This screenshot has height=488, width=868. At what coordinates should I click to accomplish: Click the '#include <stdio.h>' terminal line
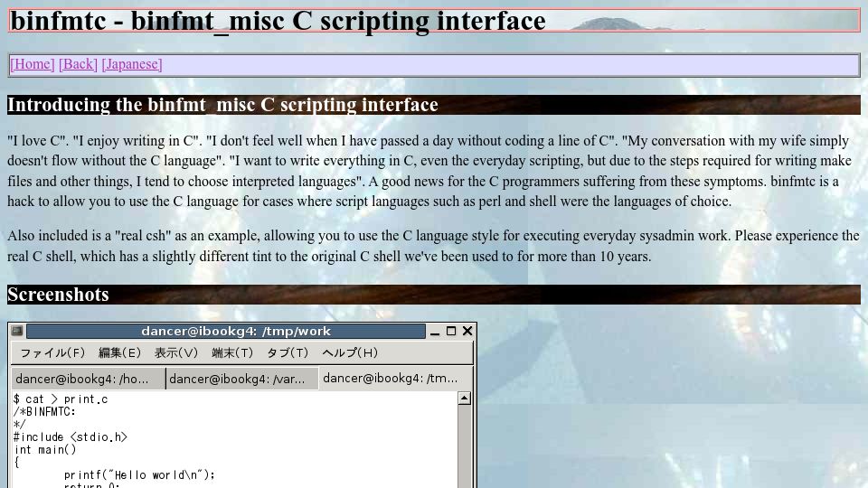pos(71,437)
